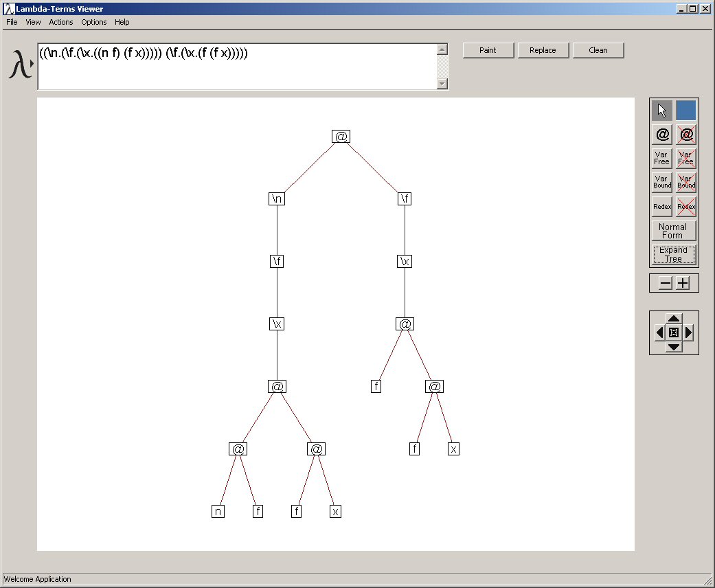The image size is (715, 588).
Task: Center the tree view with the middle pan button
Action: tap(674, 332)
